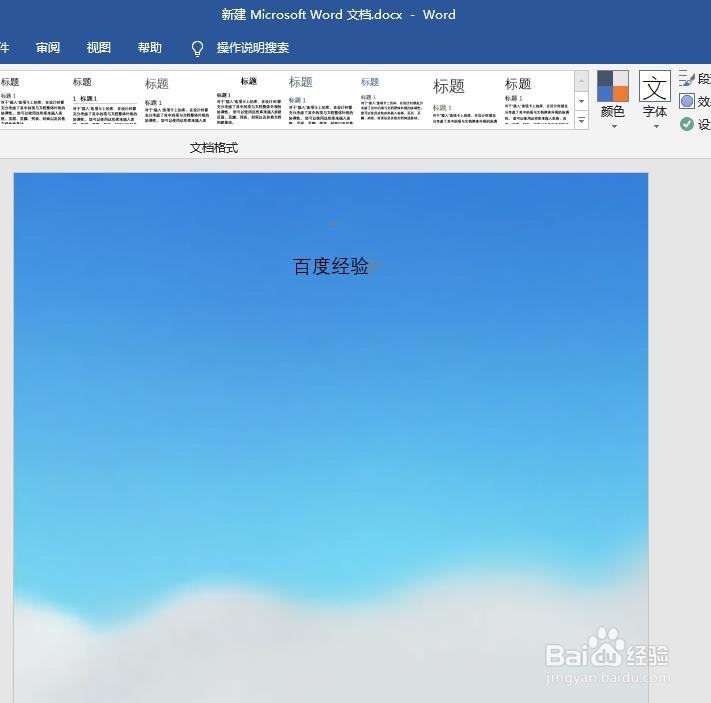Viewport: 711px width, 703px height.
Task: Select the centered bold 标题 style set
Action: (248, 100)
